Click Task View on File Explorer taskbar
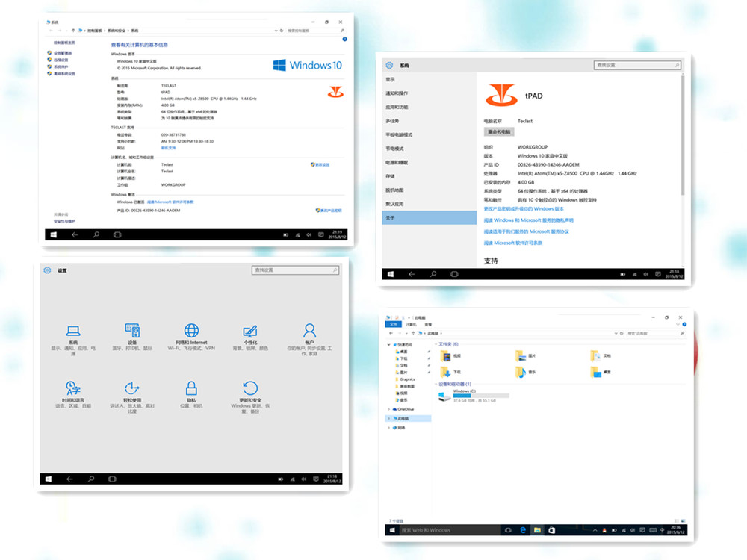The width and height of the screenshot is (747, 560). click(508, 530)
